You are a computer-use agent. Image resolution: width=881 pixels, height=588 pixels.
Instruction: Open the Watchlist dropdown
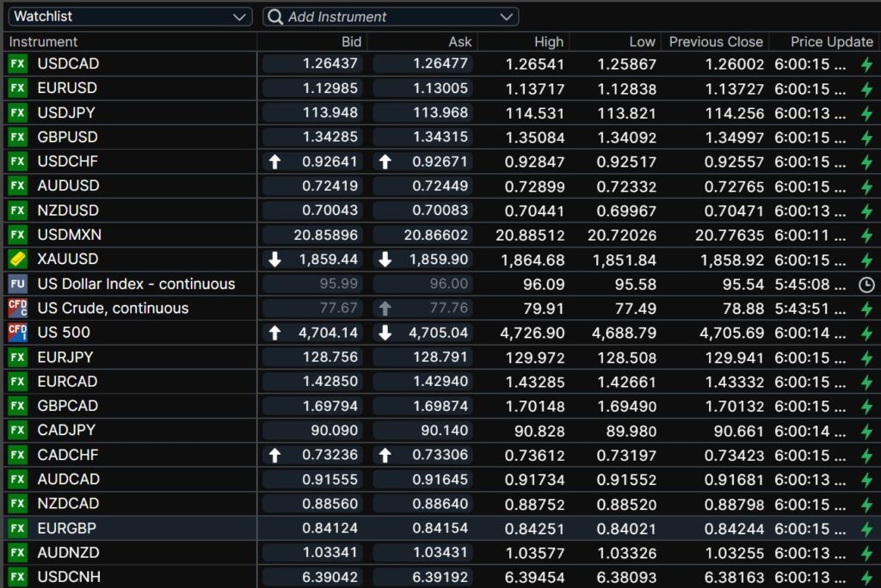[129, 17]
